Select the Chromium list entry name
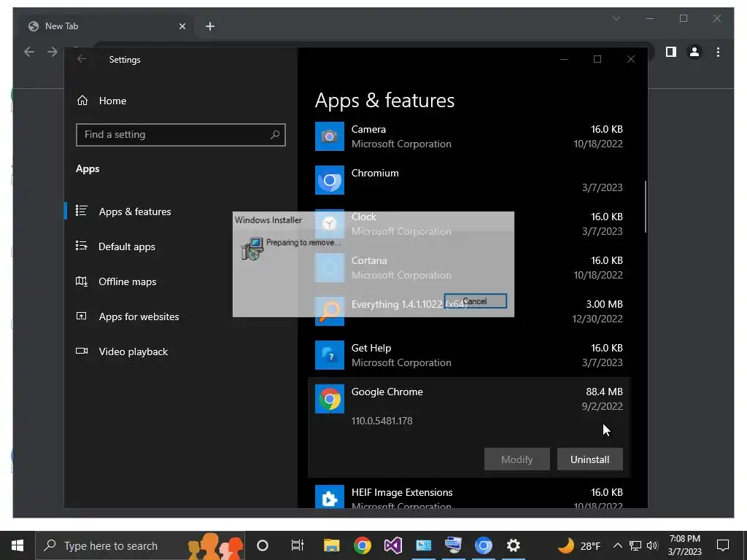The image size is (747, 560). (x=375, y=173)
